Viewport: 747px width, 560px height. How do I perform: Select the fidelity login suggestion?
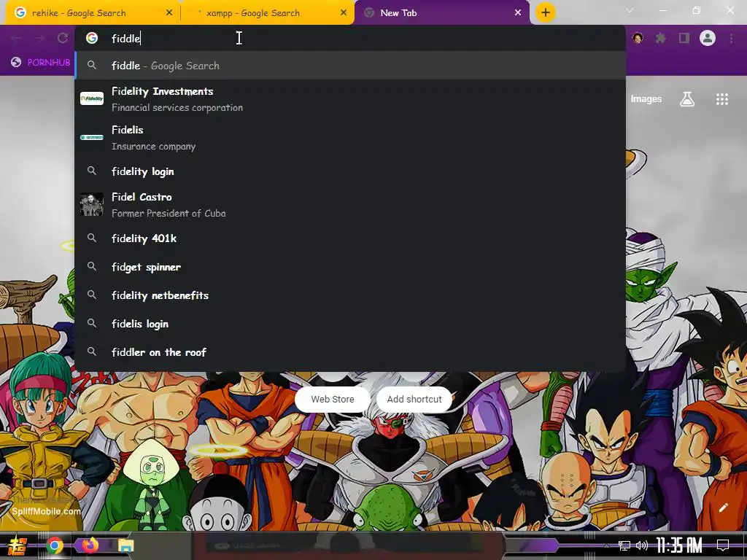[350, 171]
